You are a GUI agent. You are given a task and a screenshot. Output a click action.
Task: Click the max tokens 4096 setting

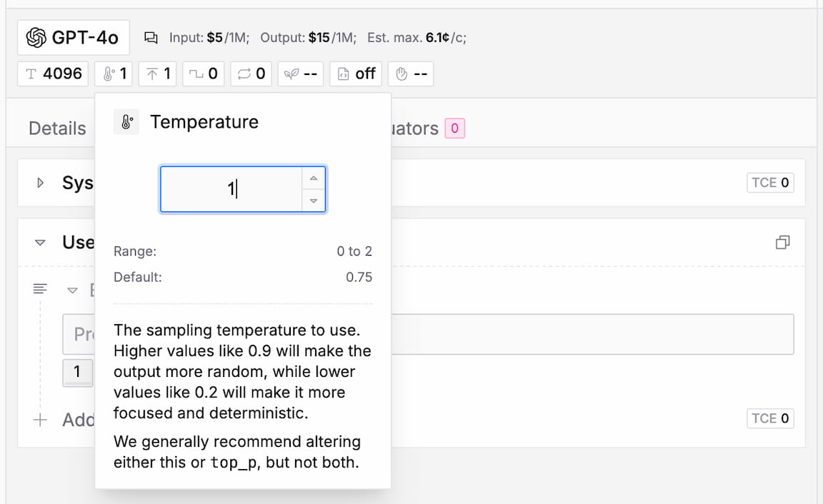click(x=54, y=74)
